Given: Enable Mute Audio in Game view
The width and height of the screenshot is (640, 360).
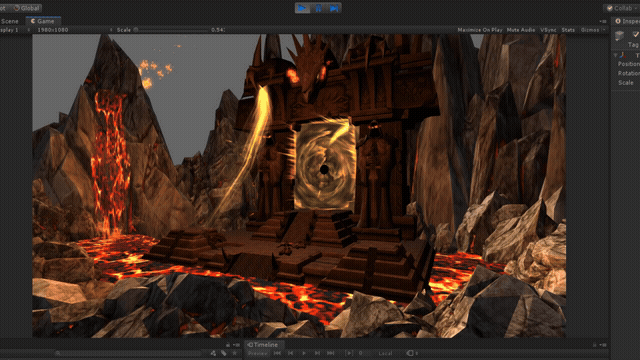Looking at the screenshot, I should pos(521,30).
